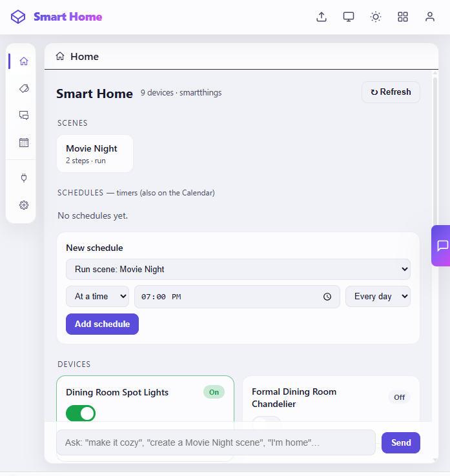The height and width of the screenshot is (476, 450).
Task: Open the settings gear in sidebar
Action: [24, 205]
